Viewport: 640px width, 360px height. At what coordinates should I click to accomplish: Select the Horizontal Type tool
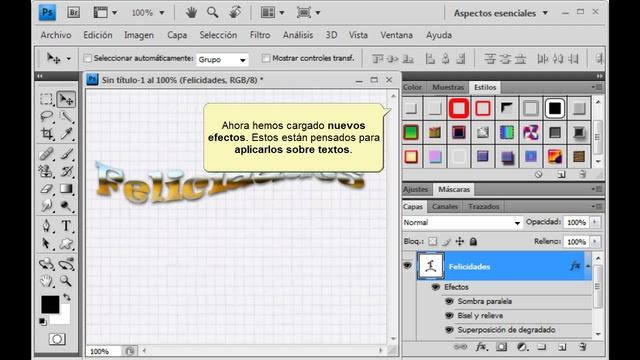coord(66,226)
